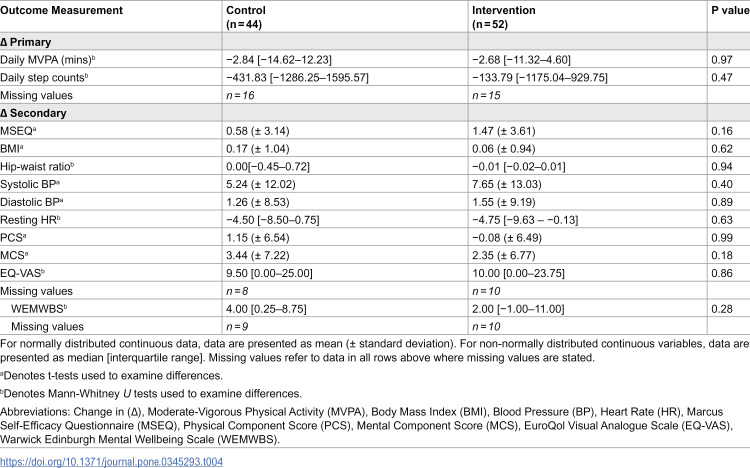Click the Abbreviations footnote paragraph
Image resolution: width=750 pixels, height=468 pixels.
pyautogui.click(x=366, y=425)
